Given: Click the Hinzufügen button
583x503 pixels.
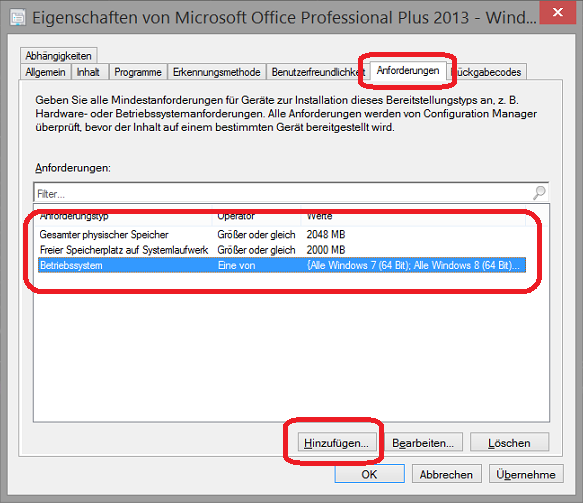Looking at the screenshot, I should tap(337, 443).
